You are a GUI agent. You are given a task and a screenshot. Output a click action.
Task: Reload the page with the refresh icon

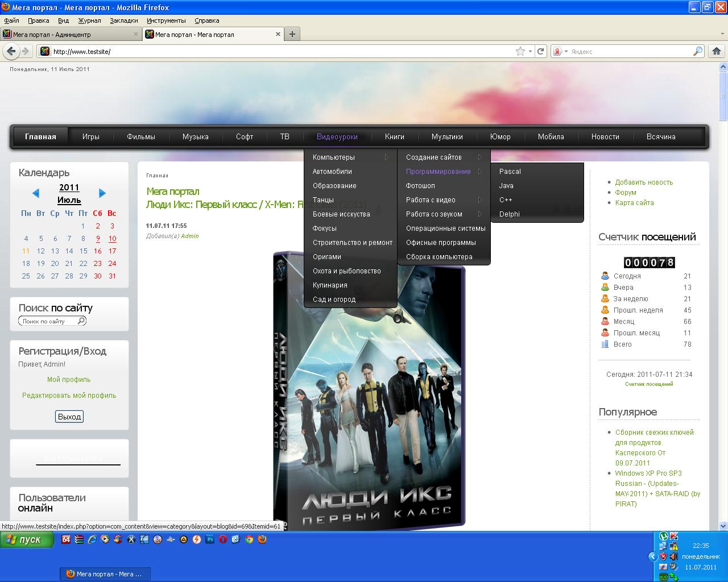tap(541, 51)
